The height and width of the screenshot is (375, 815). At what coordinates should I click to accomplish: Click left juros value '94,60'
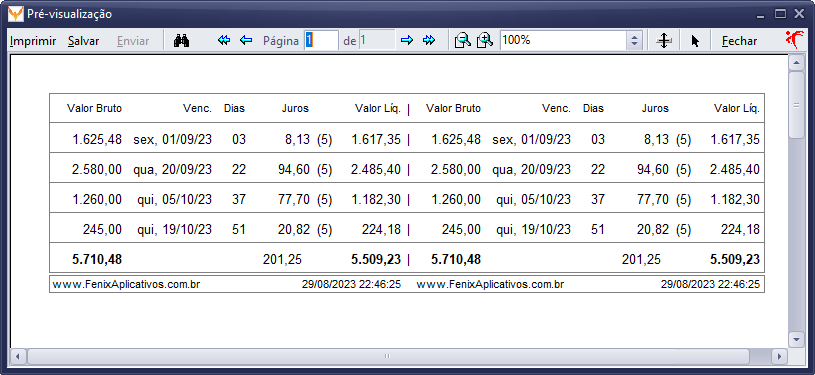click(294, 170)
